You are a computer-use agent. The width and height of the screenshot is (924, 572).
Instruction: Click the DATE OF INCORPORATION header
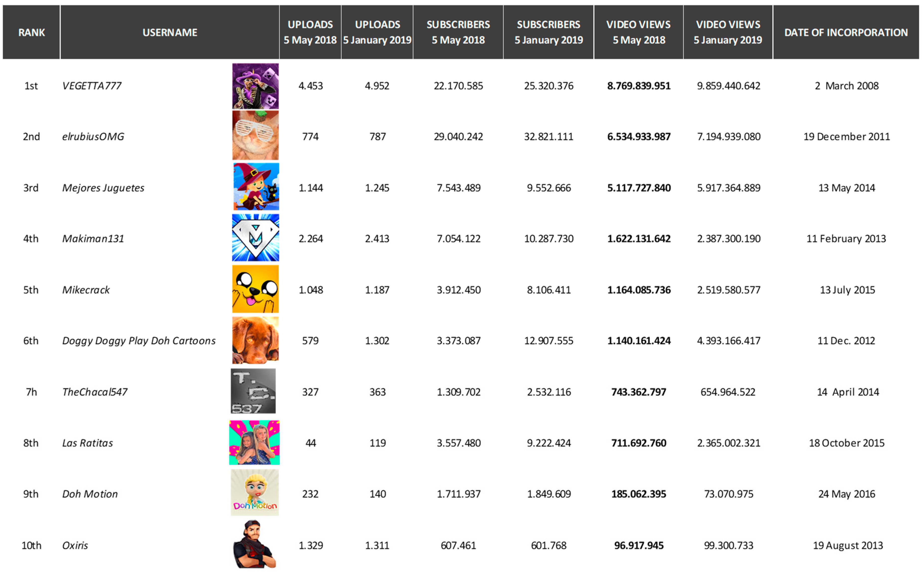coord(846,33)
